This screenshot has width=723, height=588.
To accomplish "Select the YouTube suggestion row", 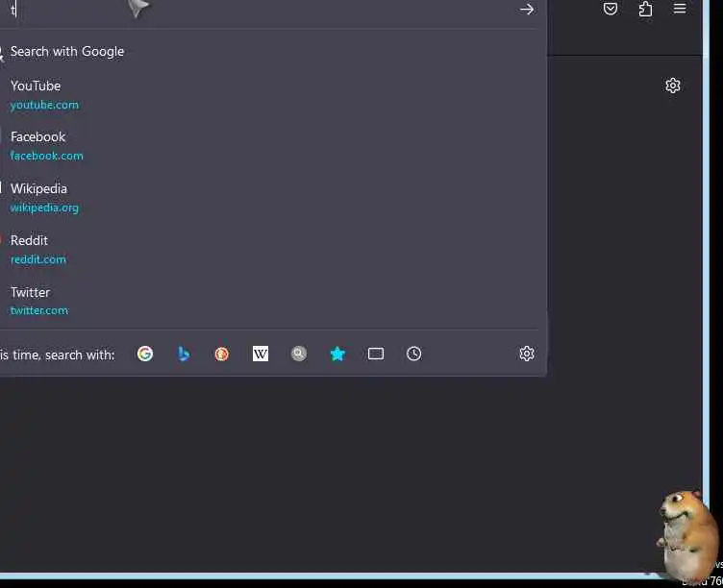I will [x=269, y=95].
